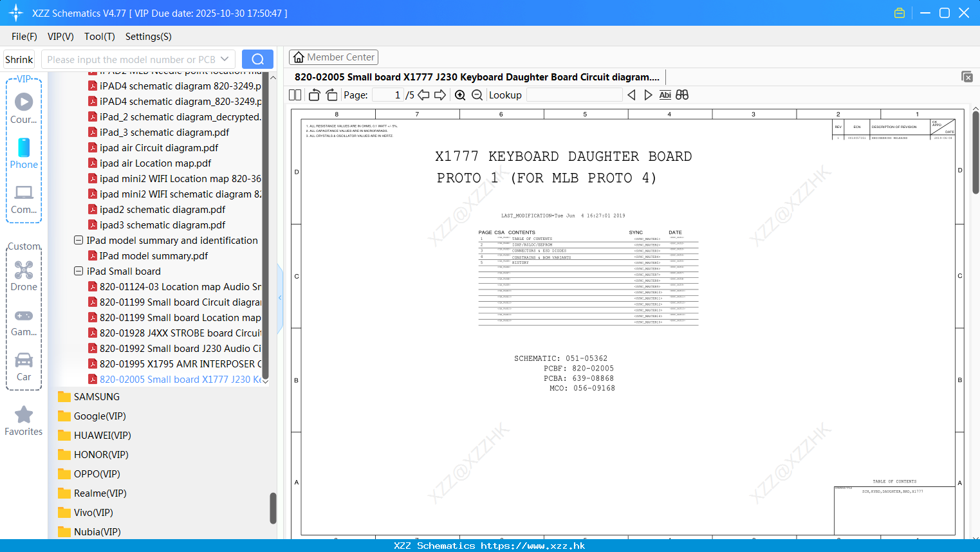Viewport: 980px width, 552px height.
Task: Find previous lookup result triangle
Action: tap(631, 95)
